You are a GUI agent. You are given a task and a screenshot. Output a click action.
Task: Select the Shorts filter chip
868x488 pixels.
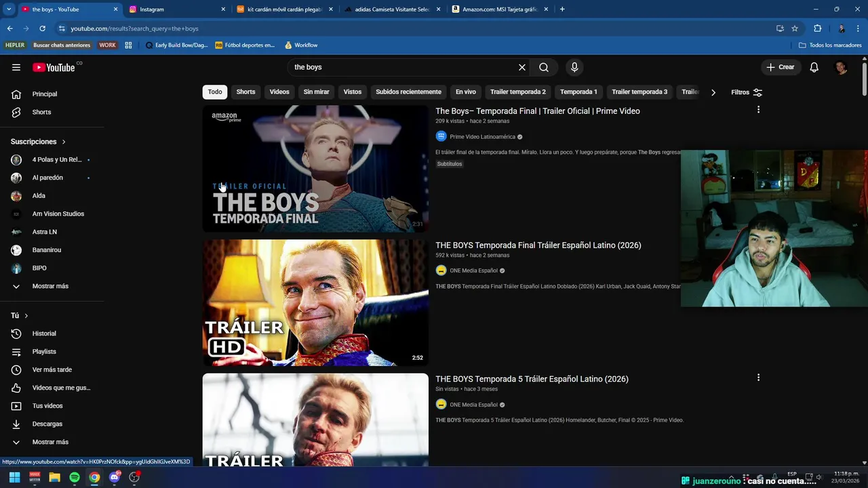(245, 92)
